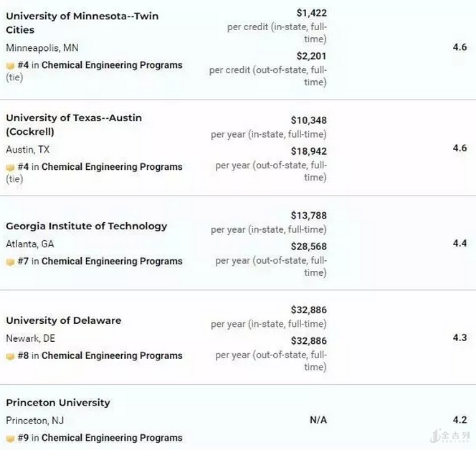Open Georgia Institute of Technology link
The width and height of the screenshot is (476, 450).
pyautogui.click(x=86, y=226)
